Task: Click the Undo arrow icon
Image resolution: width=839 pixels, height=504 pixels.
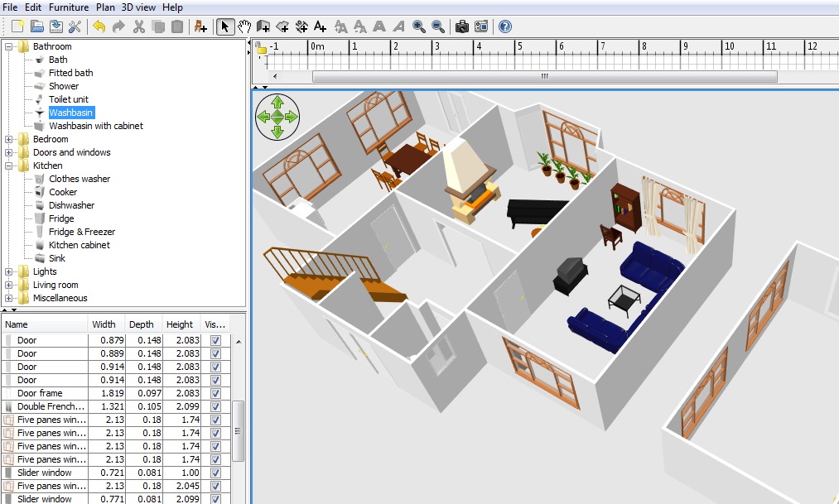Action: pyautogui.click(x=99, y=26)
